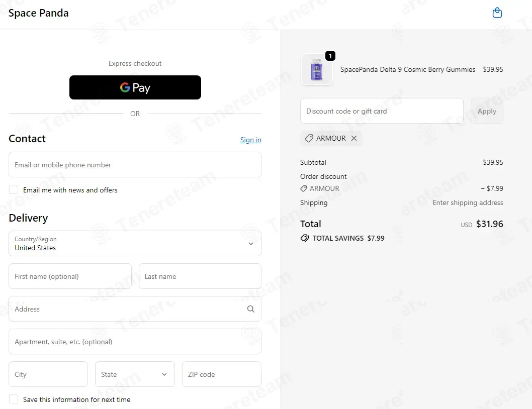Image resolution: width=532 pixels, height=409 pixels.
Task: Click the TOTAL SAVINGS tag icon
Action: 305,238
